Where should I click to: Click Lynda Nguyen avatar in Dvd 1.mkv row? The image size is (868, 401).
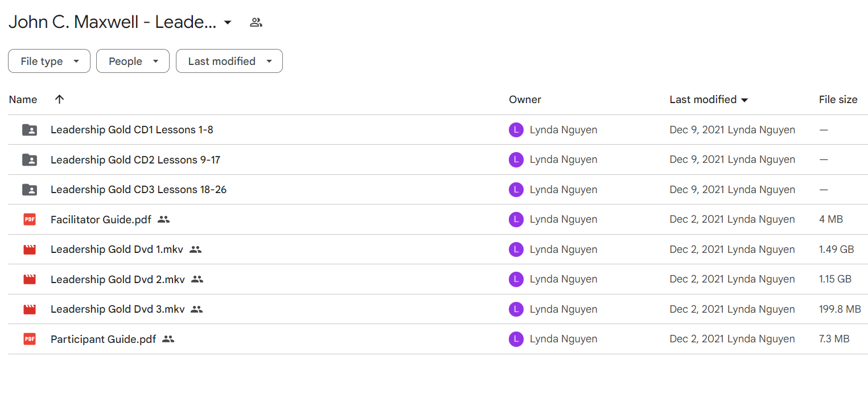[x=516, y=249]
